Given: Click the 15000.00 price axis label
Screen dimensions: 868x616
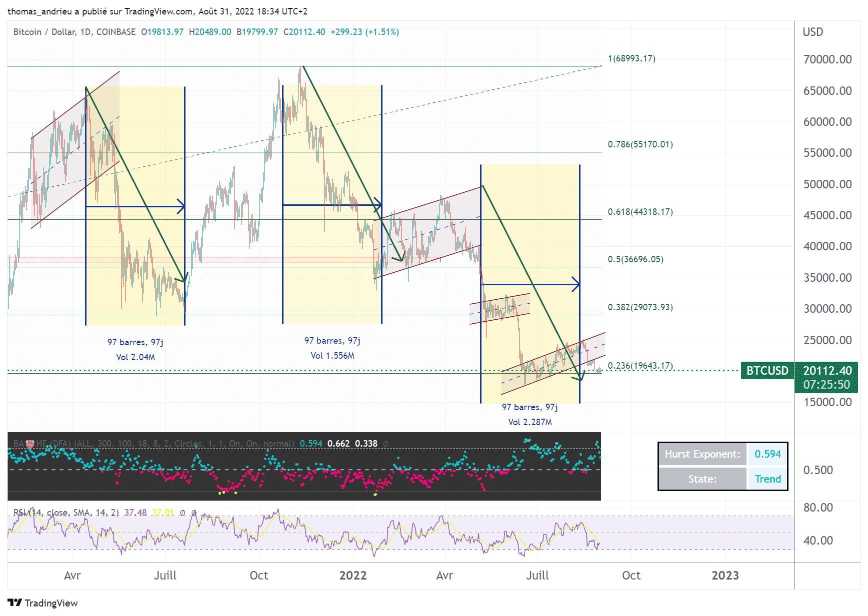Looking at the screenshot, I should [x=827, y=402].
